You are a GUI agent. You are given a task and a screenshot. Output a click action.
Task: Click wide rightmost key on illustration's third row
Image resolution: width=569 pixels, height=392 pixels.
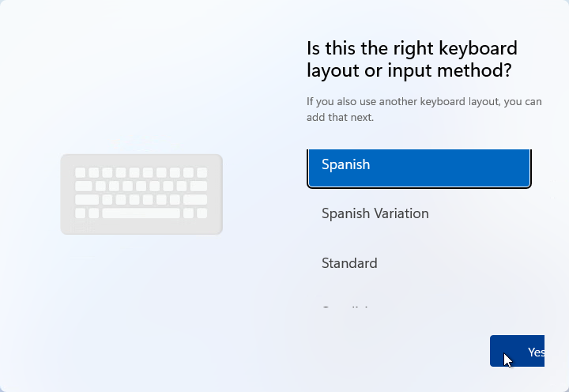point(195,200)
